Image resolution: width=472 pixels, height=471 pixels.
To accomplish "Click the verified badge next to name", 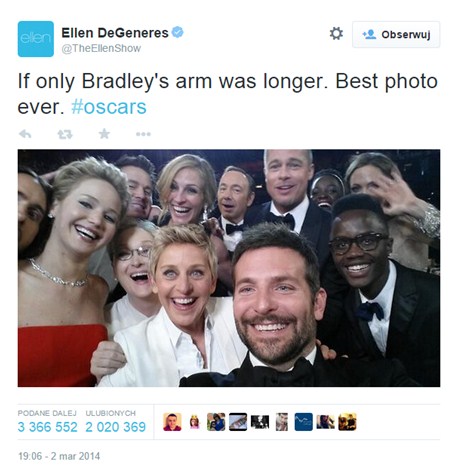I will pyautogui.click(x=177, y=32).
